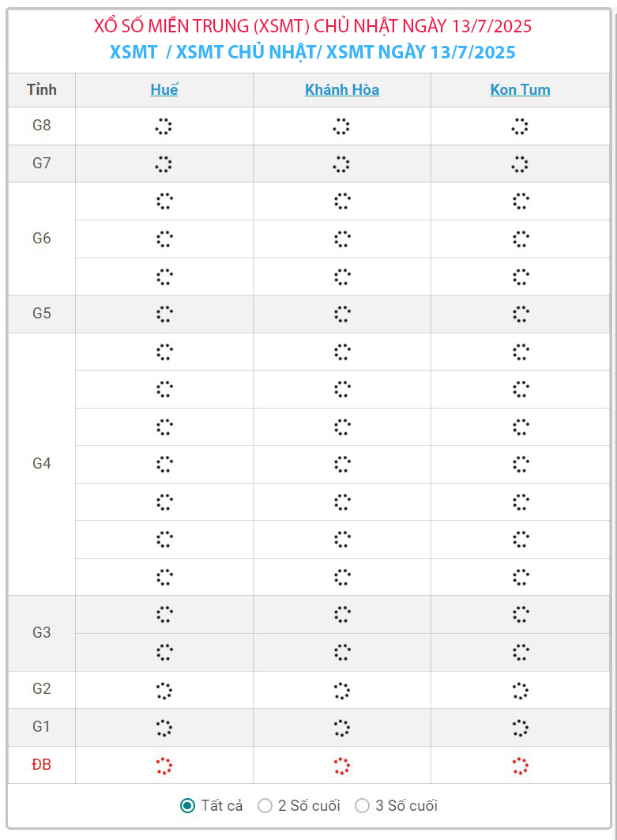This screenshot has width=617, height=840.
Task: Click the Khánh Hòa G5 loading spinner
Action: click(x=342, y=314)
